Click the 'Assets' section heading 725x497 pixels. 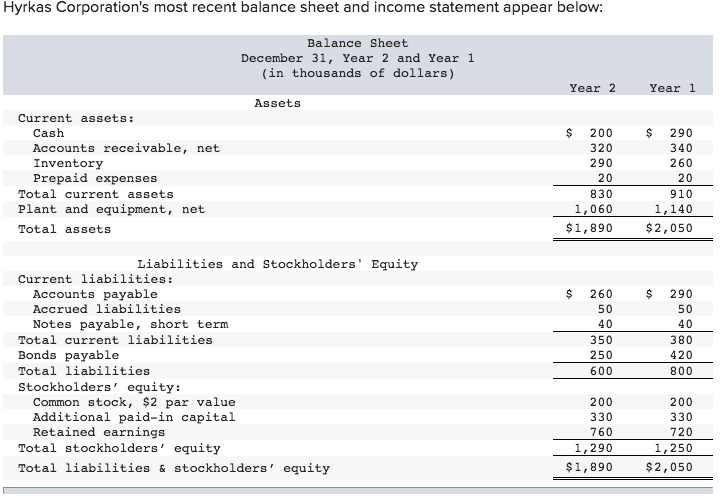click(277, 103)
